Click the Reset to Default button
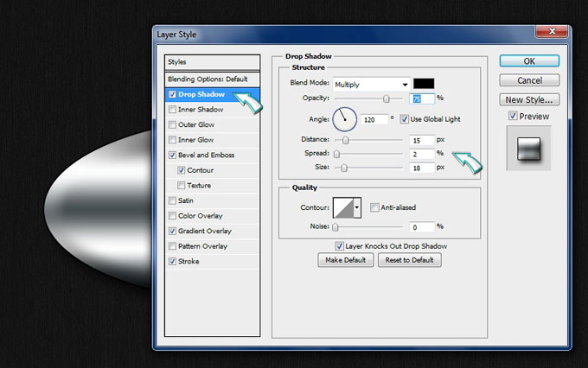 (410, 260)
